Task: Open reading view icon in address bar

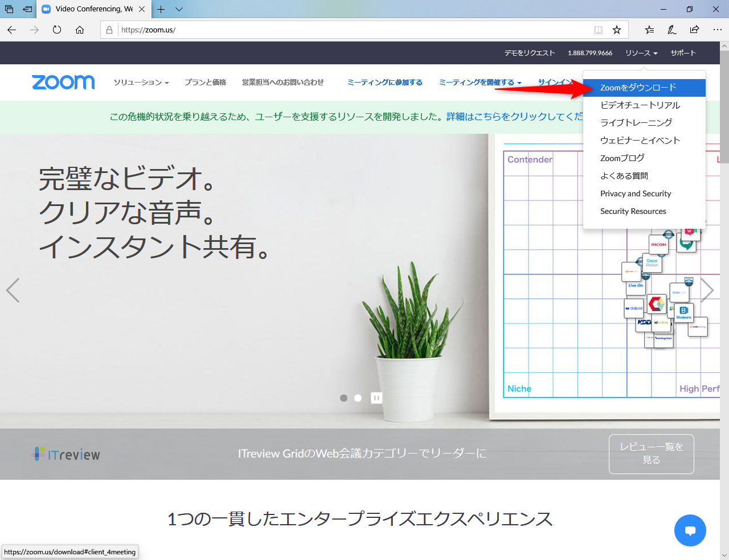Action: point(598,30)
